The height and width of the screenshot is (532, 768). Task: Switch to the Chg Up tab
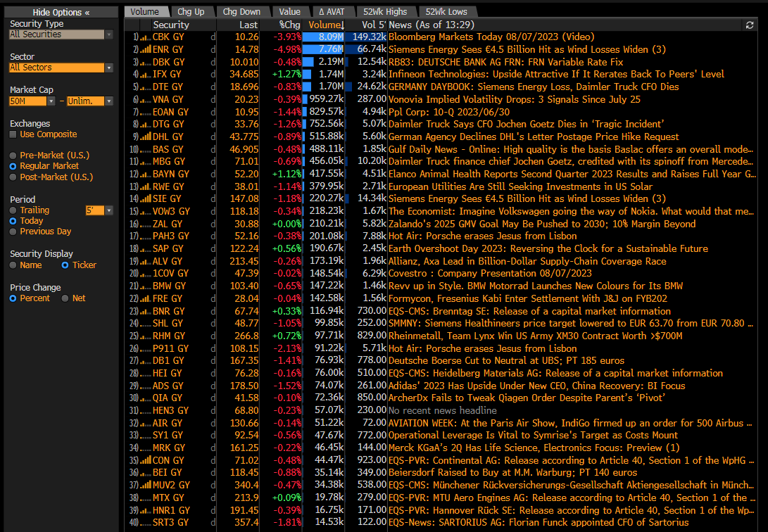(x=191, y=12)
